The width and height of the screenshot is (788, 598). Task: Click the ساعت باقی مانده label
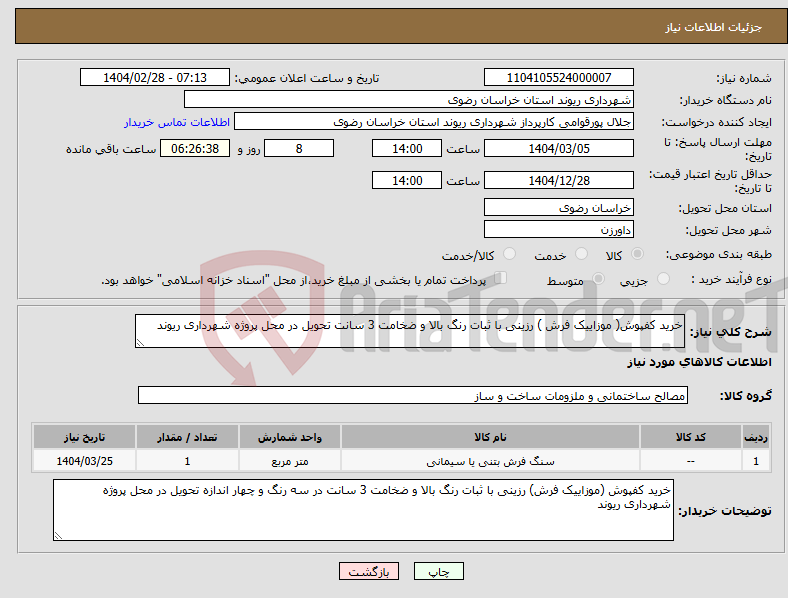pyautogui.click(x=111, y=149)
